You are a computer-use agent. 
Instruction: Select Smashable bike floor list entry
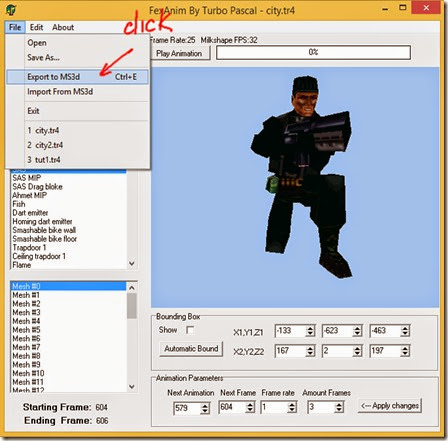coord(68,239)
